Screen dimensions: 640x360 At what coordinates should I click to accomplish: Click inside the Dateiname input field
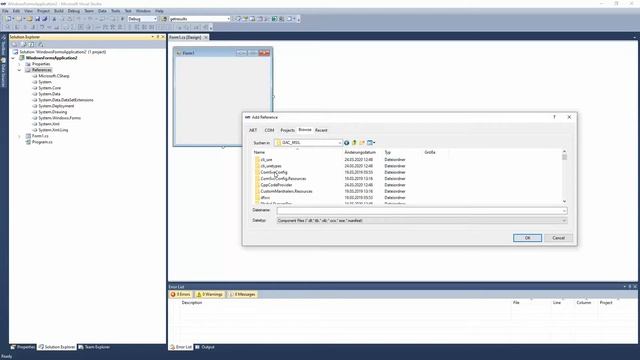(419, 211)
